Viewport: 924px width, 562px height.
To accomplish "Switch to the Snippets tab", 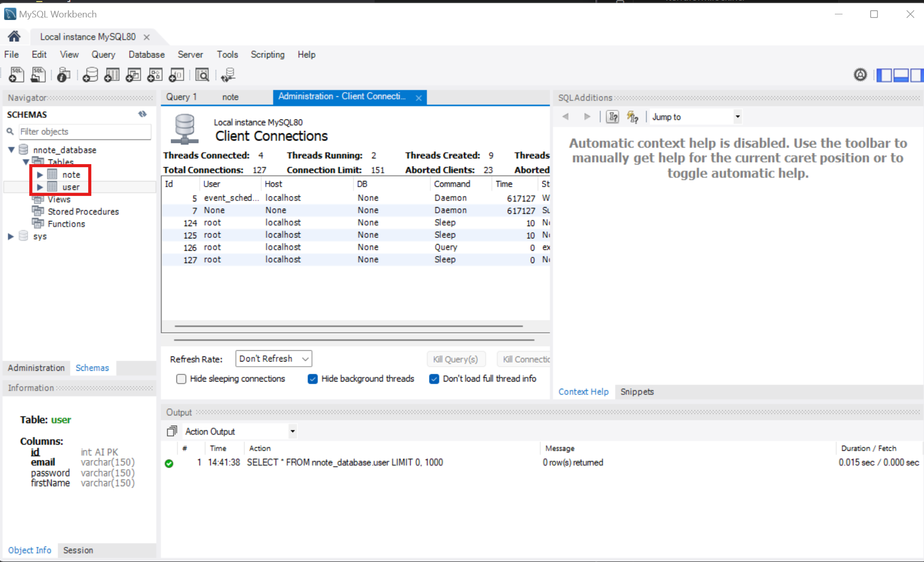I will (637, 392).
